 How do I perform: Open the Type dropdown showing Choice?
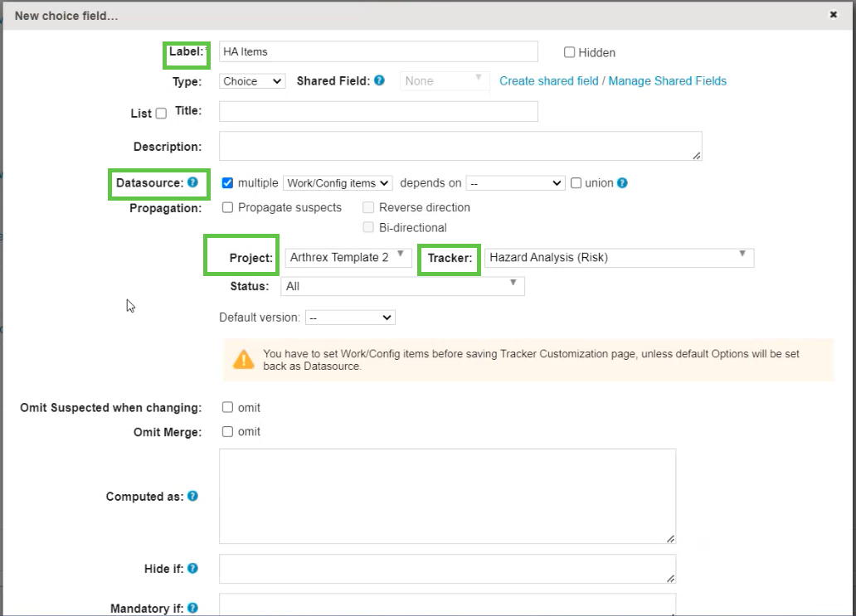point(252,81)
